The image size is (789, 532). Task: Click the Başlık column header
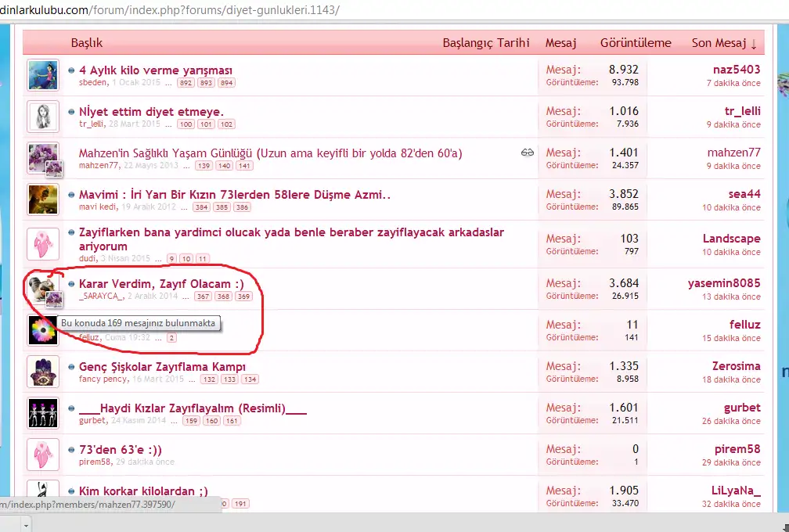point(87,43)
